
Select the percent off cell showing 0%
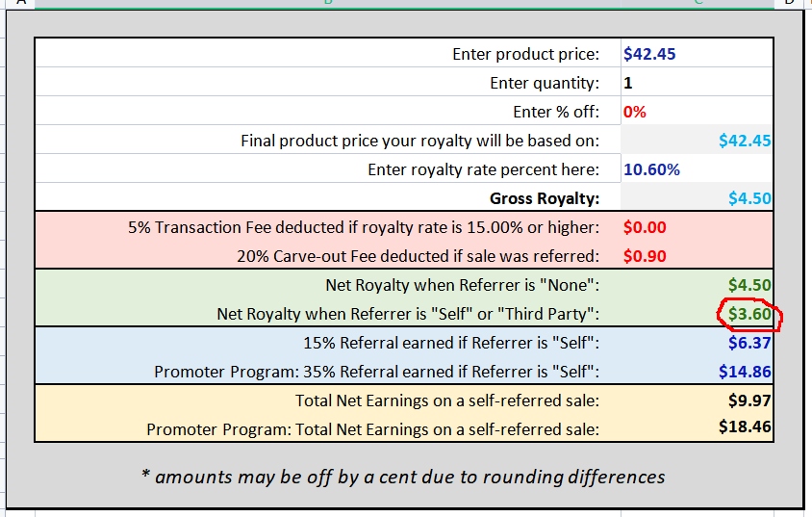click(x=697, y=112)
